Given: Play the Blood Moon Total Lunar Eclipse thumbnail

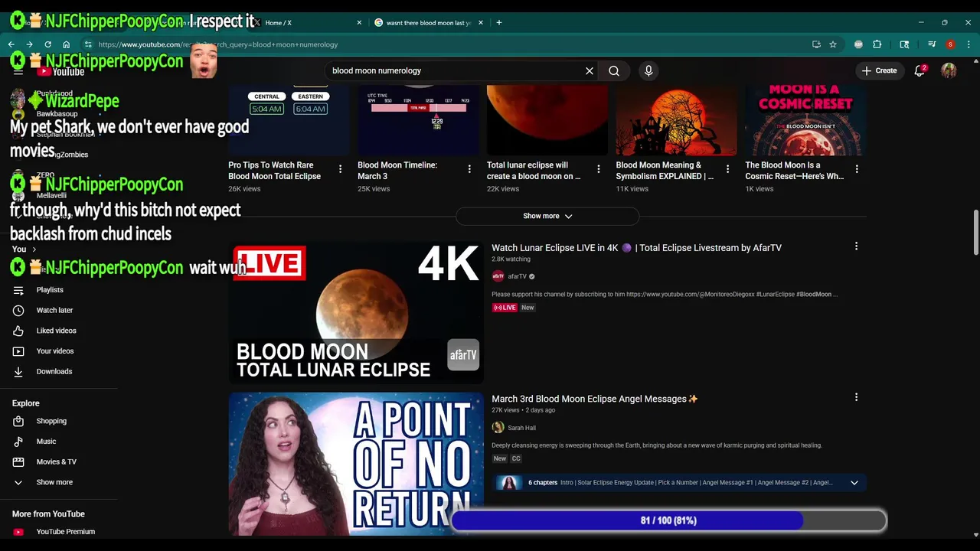Looking at the screenshot, I should pos(356,313).
